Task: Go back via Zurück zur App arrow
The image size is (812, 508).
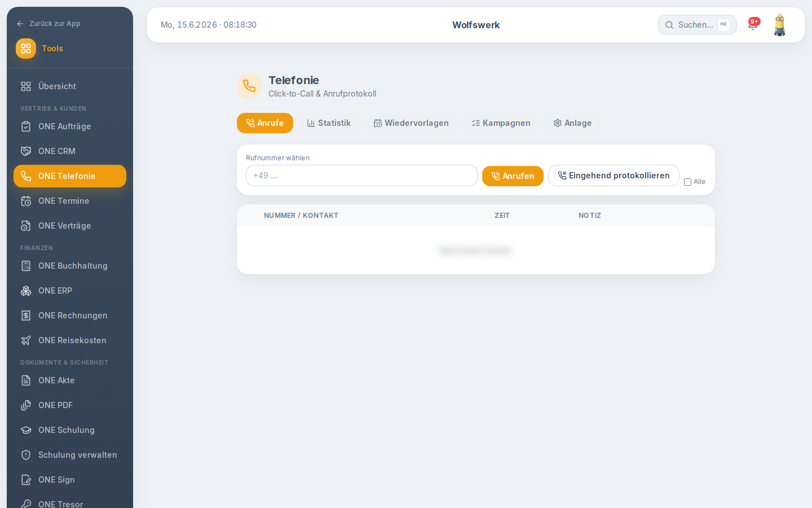Action: click(x=20, y=24)
